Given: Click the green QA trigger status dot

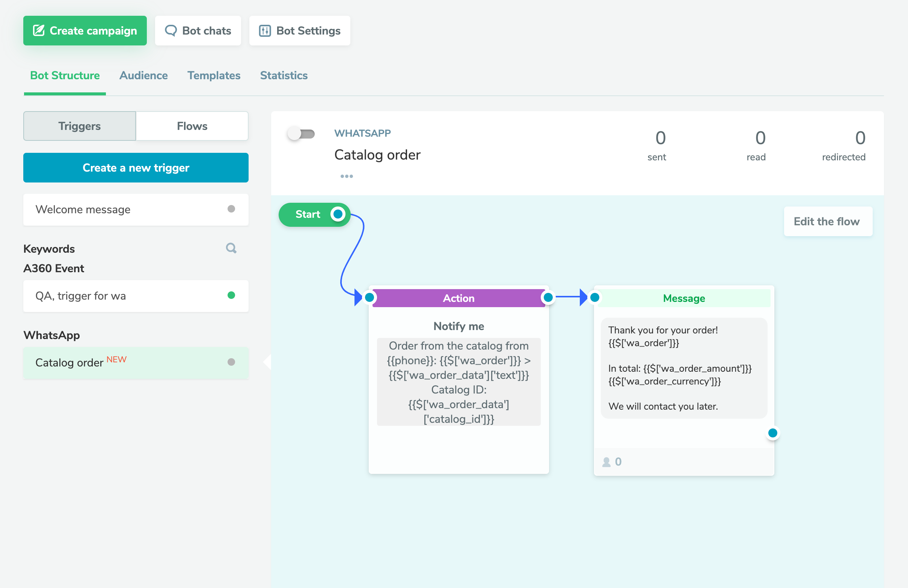Looking at the screenshot, I should [x=231, y=296].
